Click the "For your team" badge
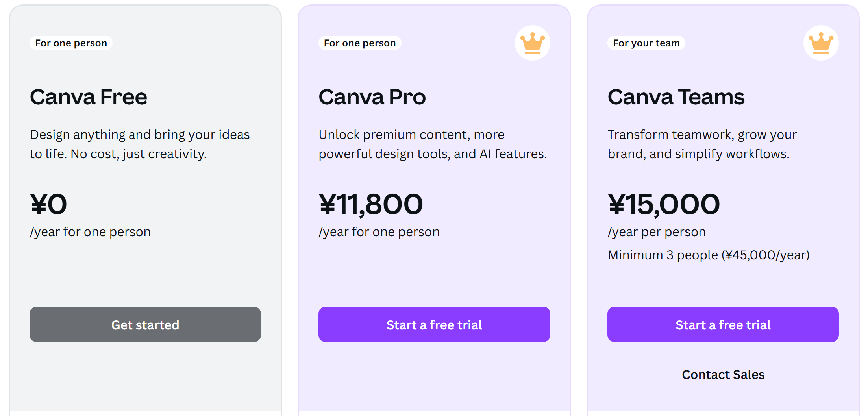Viewport: 868px width, 416px height. tap(646, 43)
